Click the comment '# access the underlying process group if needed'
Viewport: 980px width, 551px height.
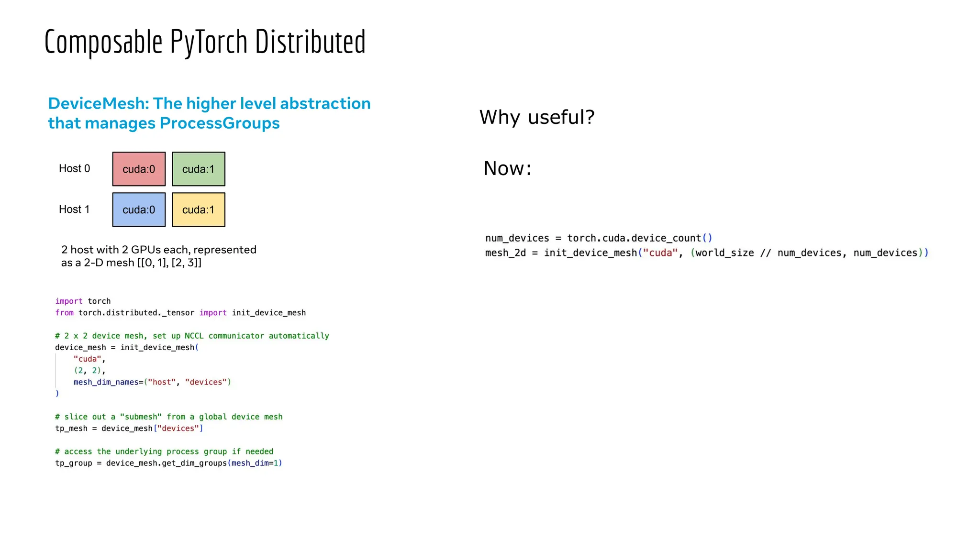click(164, 452)
